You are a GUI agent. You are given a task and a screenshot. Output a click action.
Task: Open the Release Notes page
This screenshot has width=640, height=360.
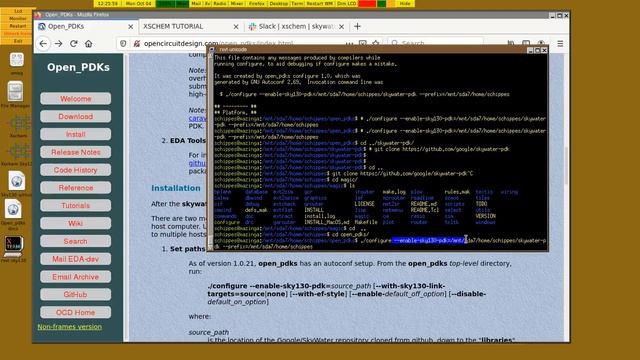[x=76, y=152]
